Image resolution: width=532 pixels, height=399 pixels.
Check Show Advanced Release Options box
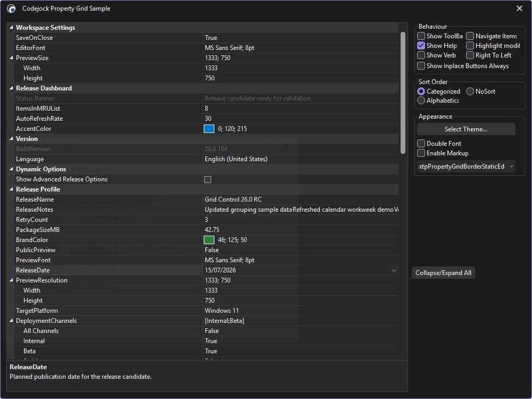pyautogui.click(x=207, y=179)
